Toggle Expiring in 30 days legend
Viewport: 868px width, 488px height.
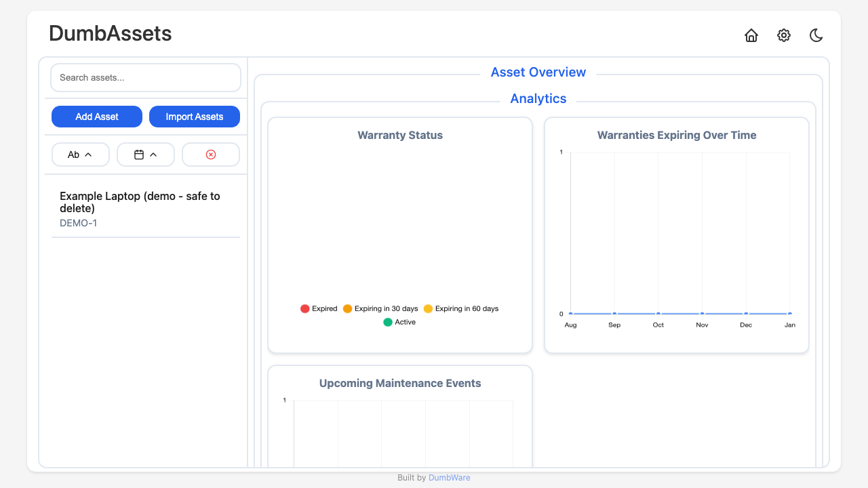[x=380, y=308]
